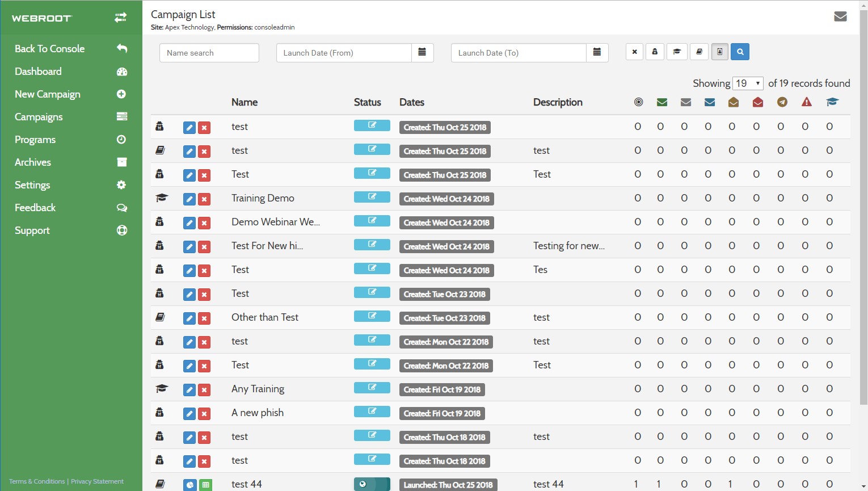Click the graduation cap icon beside Training Demo

pyautogui.click(x=162, y=198)
